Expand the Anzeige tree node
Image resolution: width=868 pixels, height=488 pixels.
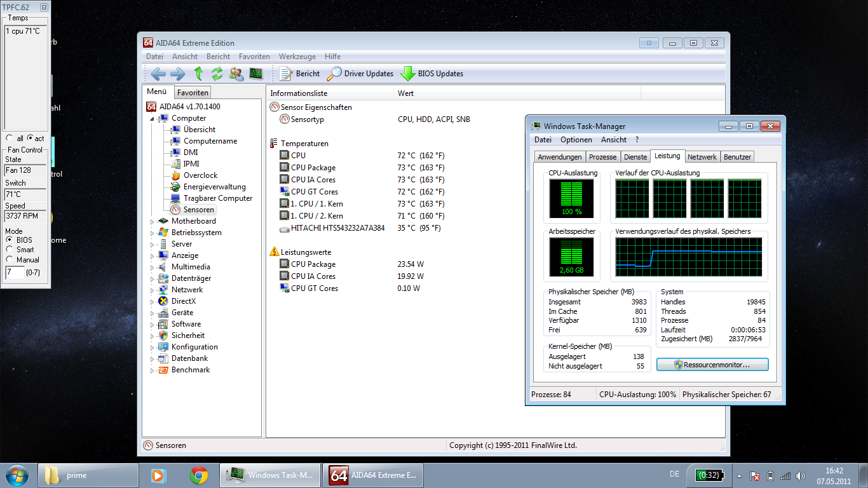153,255
